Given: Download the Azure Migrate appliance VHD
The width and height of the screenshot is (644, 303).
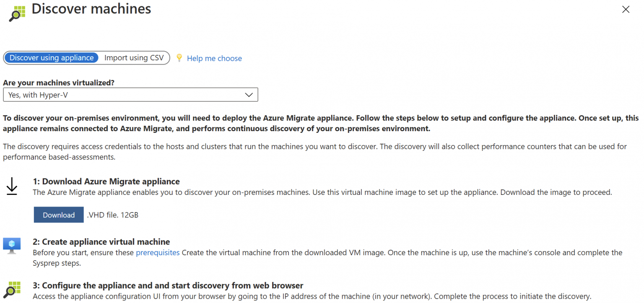Looking at the screenshot, I should click(x=59, y=215).
